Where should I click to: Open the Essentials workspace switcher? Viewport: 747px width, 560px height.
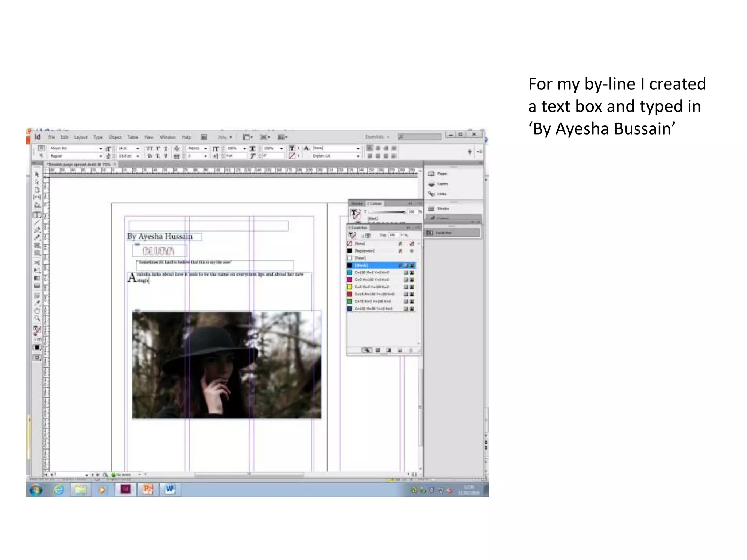[x=378, y=137]
